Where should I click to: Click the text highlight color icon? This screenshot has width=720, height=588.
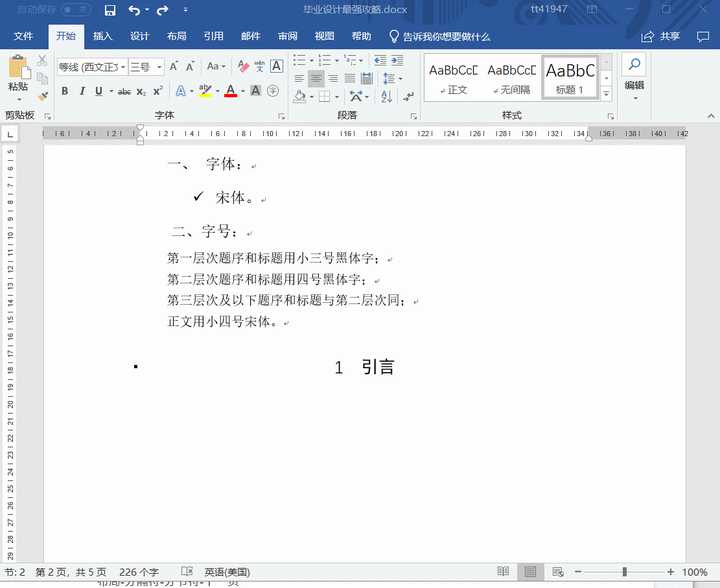(x=205, y=90)
